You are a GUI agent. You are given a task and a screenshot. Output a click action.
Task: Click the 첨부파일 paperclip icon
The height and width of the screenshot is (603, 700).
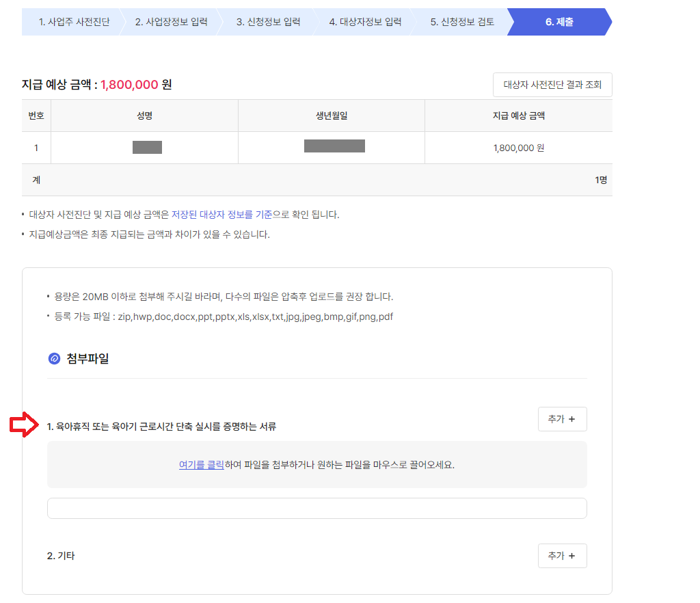pos(54,358)
